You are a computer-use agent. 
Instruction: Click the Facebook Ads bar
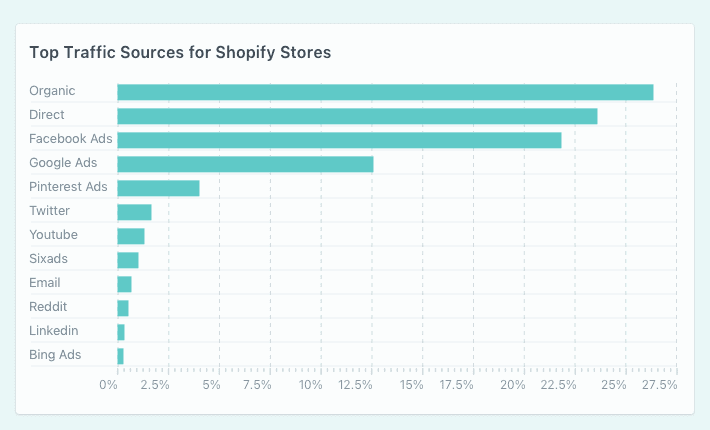pyautogui.click(x=339, y=140)
